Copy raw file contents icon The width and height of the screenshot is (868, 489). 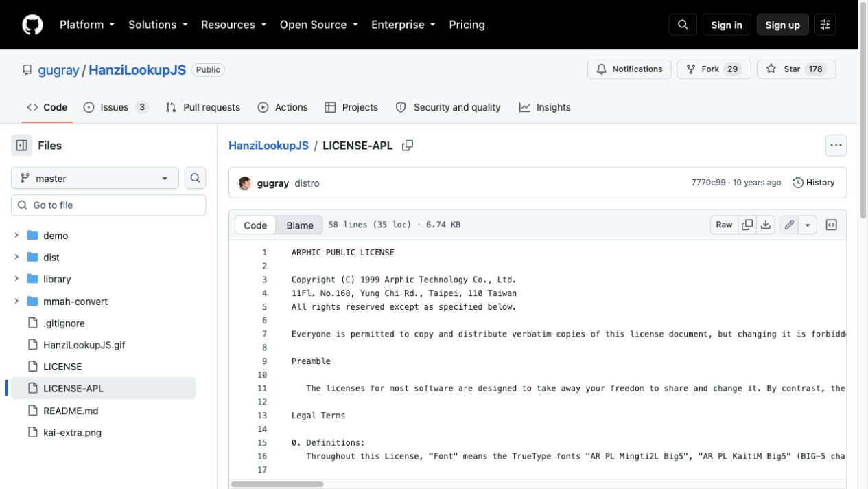point(747,225)
